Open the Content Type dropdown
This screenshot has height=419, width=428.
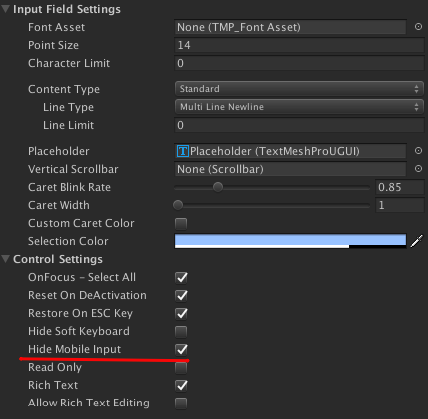(x=299, y=89)
